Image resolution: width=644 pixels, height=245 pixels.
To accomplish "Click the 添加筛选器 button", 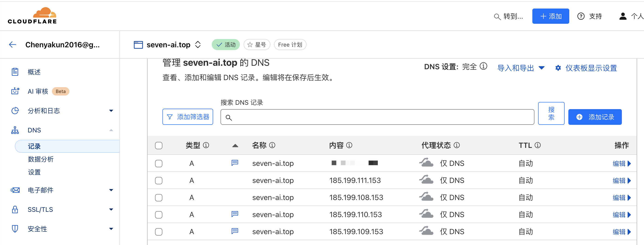I will click(x=188, y=117).
